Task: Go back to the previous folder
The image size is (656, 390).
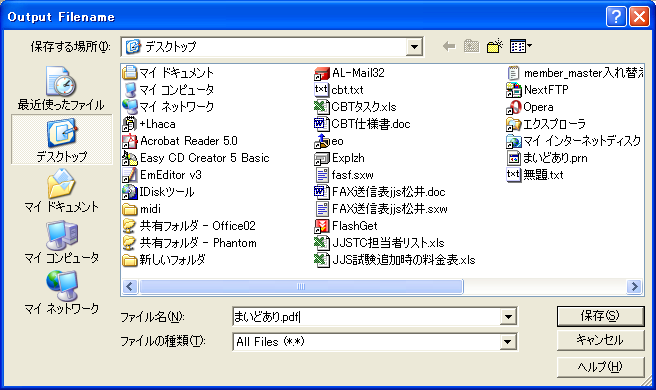Action: pyautogui.click(x=449, y=46)
